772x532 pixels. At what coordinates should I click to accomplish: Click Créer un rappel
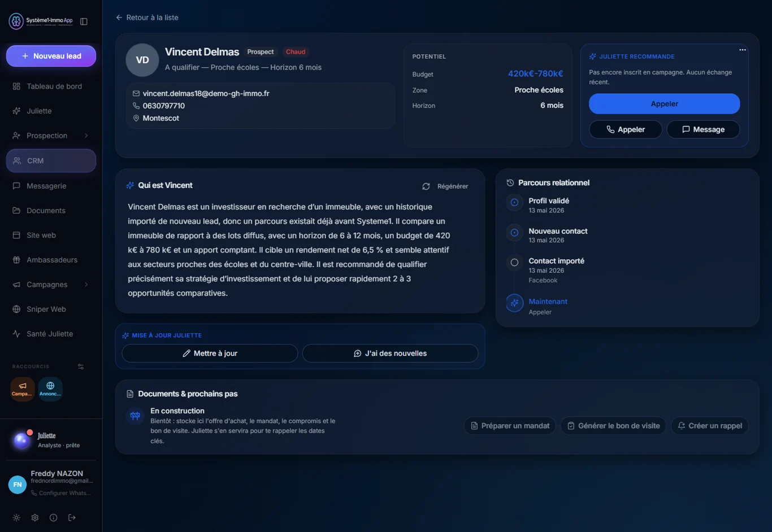pyautogui.click(x=710, y=426)
